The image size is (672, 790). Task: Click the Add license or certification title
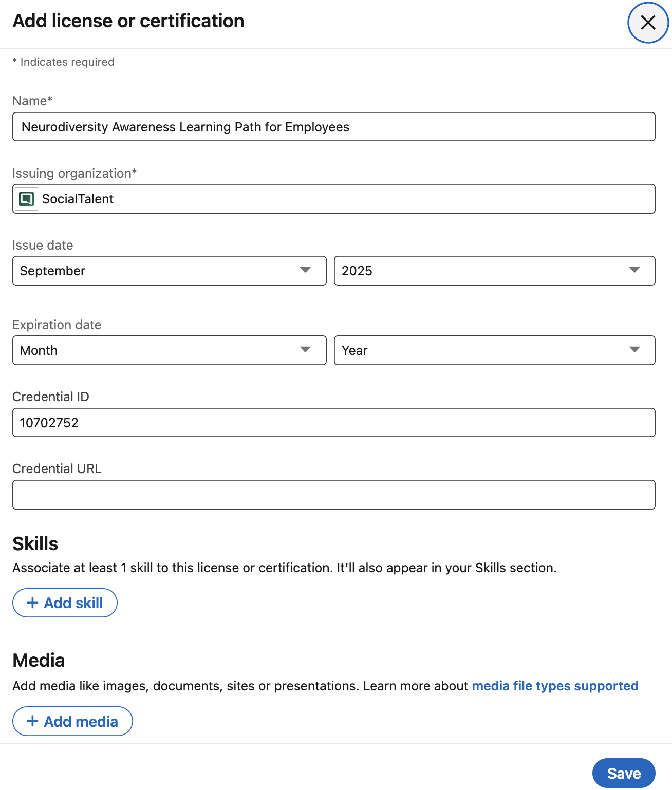[x=128, y=21]
